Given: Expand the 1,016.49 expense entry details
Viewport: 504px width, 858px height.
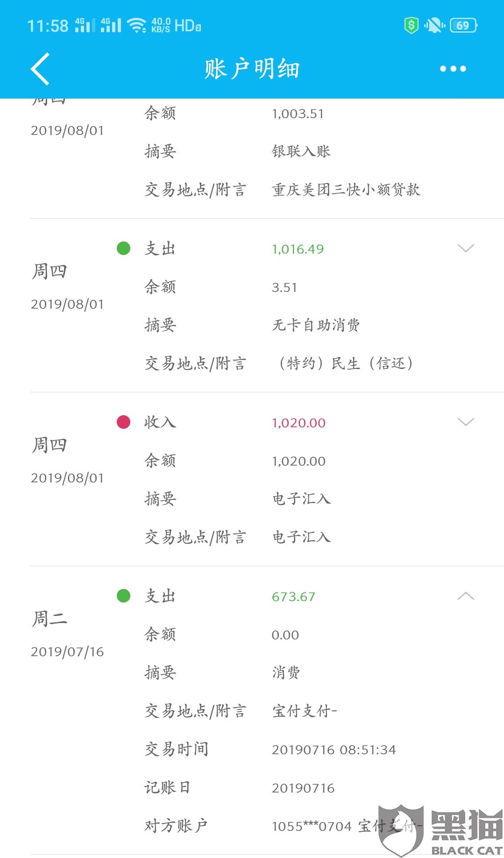Looking at the screenshot, I should coord(466,248).
